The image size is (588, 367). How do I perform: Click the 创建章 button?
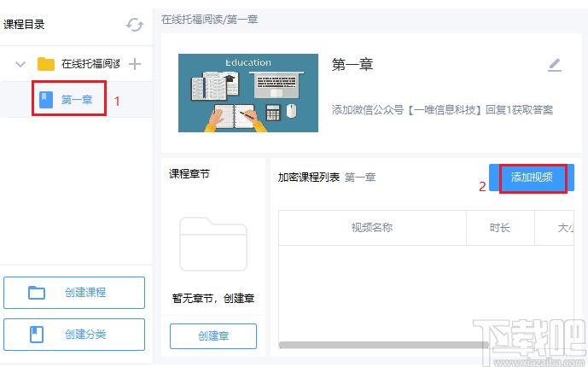[213, 336]
